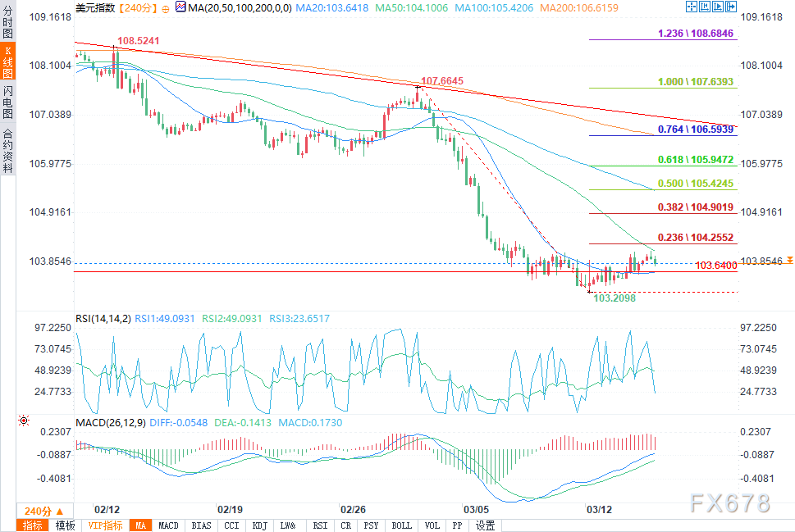Switch to the 模板 tab

pyautogui.click(x=65, y=525)
